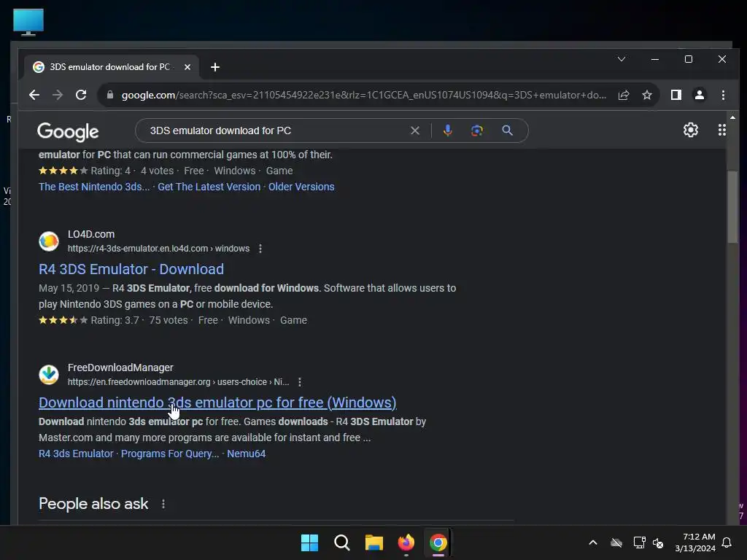The image size is (747, 560).
Task: Open a new browser tab
Action: [x=215, y=67]
